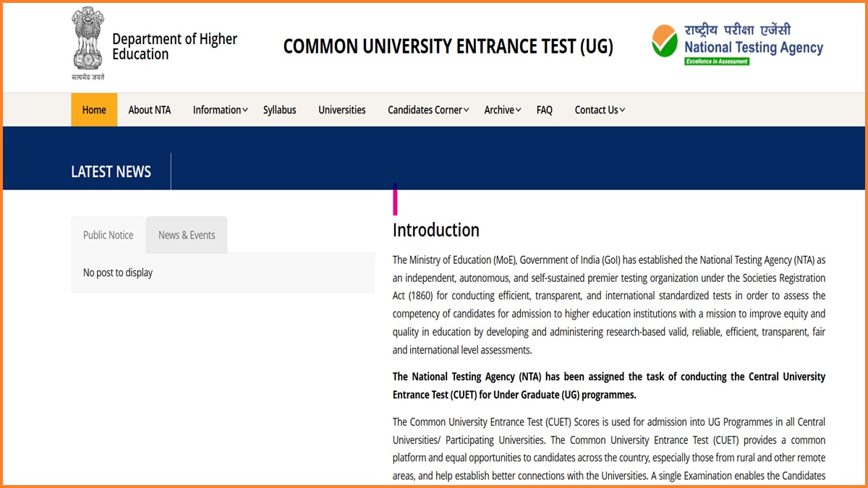Expand the Information dropdown arrow

(245, 111)
